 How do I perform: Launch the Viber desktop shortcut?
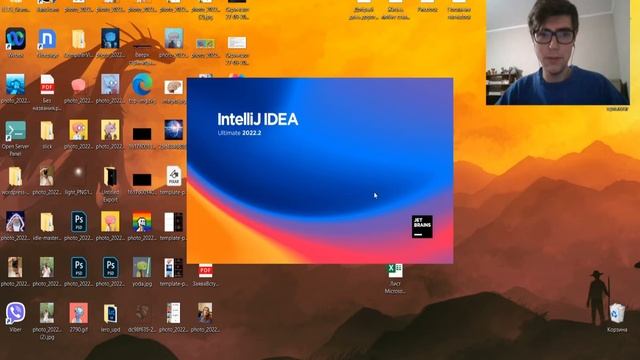pos(16,313)
